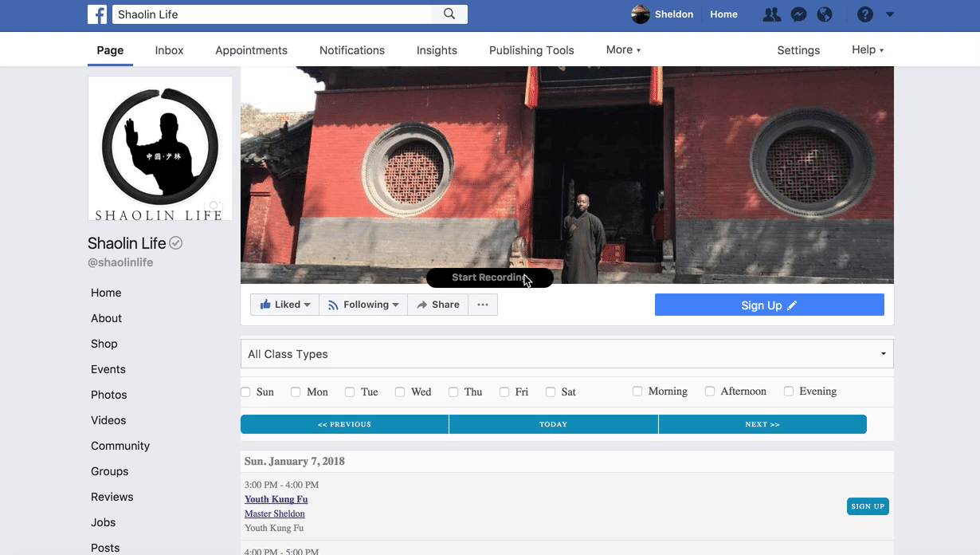Viewport: 980px width, 555px height.
Task: Open the Quick Help question icon
Action: click(865, 14)
